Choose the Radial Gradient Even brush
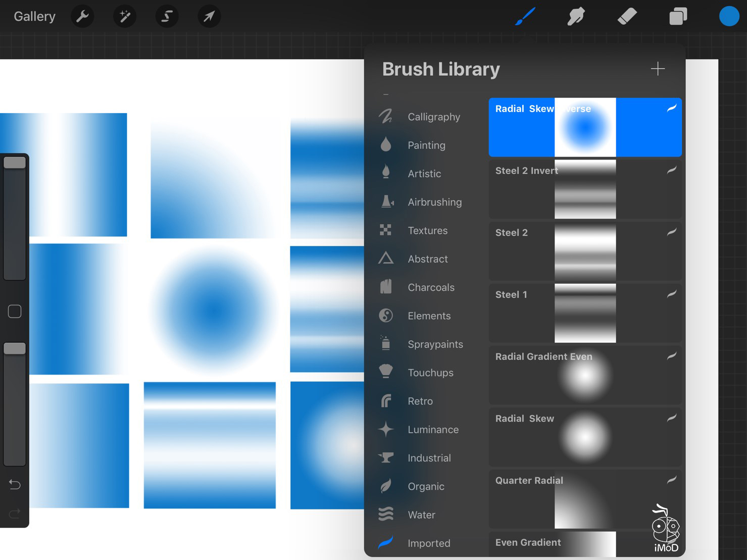This screenshot has height=560, width=747. tap(585, 375)
